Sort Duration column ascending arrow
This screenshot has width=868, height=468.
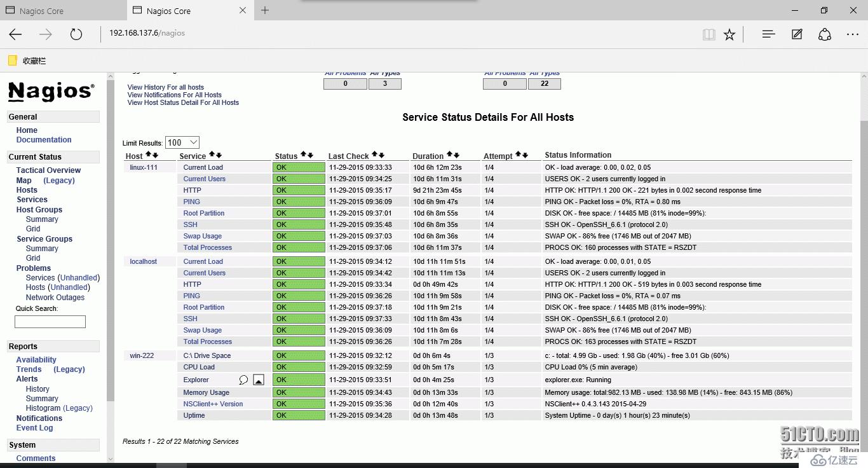[449, 155]
